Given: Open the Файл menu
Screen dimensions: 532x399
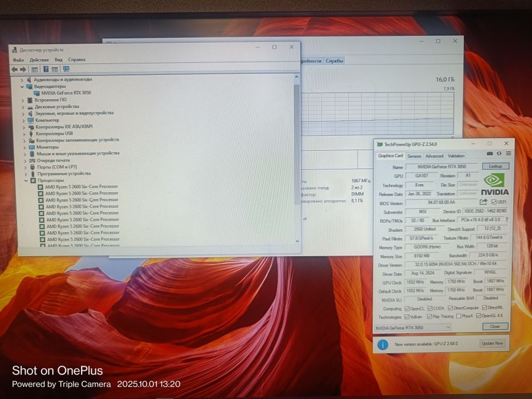Looking at the screenshot, I should pyautogui.click(x=18, y=60).
